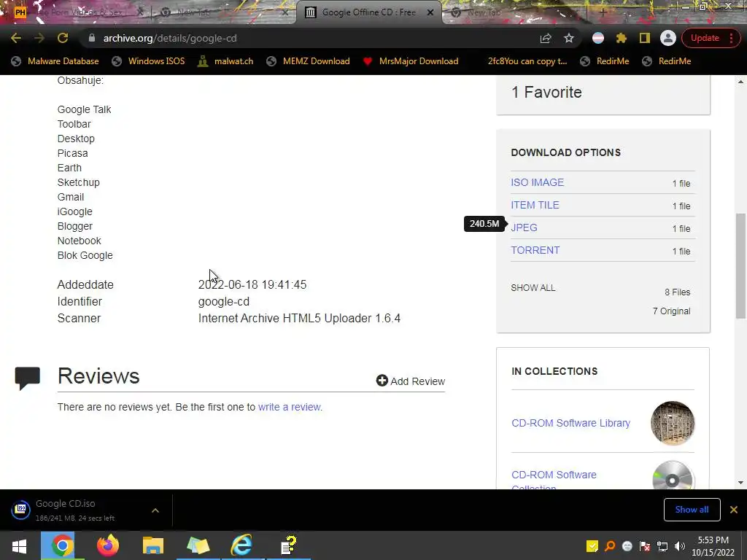Viewport: 747px width, 560px height.
Task: Click the CD-ROM Software Library thumbnail image
Action: pyautogui.click(x=672, y=423)
